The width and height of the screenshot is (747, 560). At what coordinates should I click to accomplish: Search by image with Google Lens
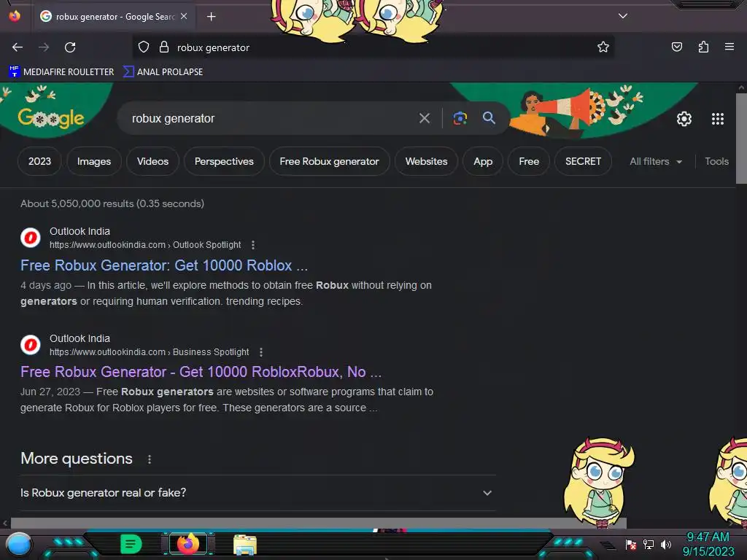460,118
